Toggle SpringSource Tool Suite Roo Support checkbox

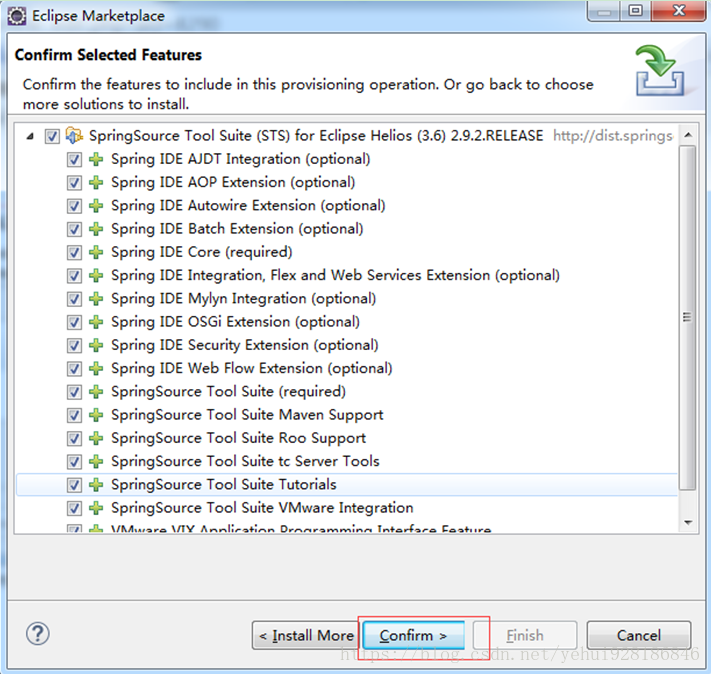pos(74,439)
